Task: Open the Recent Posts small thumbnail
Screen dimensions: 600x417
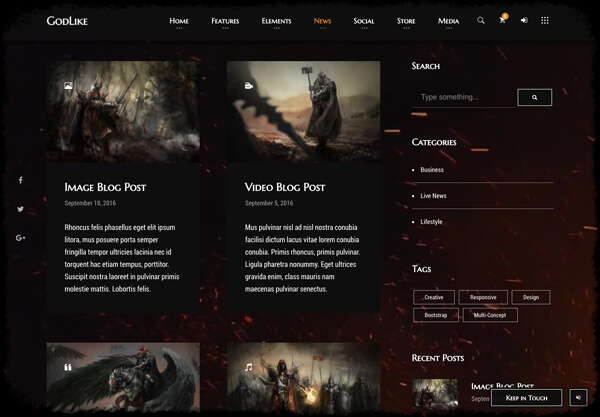Action: point(435,394)
